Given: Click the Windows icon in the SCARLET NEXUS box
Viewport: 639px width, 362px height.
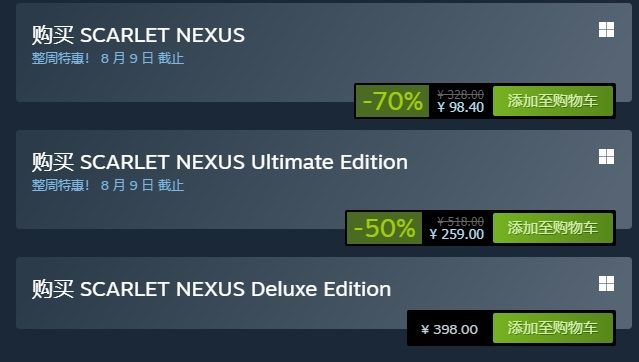Looking at the screenshot, I should pos(606,30).
